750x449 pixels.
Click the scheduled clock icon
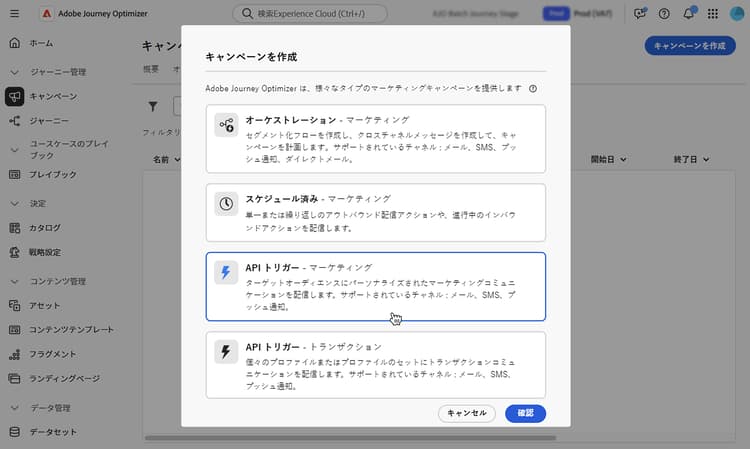click(x=226, y=204)
